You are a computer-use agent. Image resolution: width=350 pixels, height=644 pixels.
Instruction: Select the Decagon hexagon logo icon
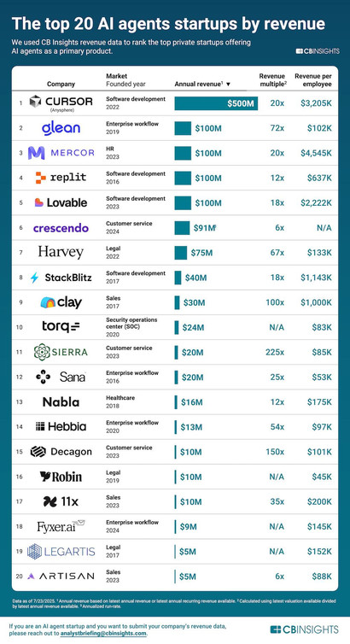pyautogui.click(x=38, y=452)
